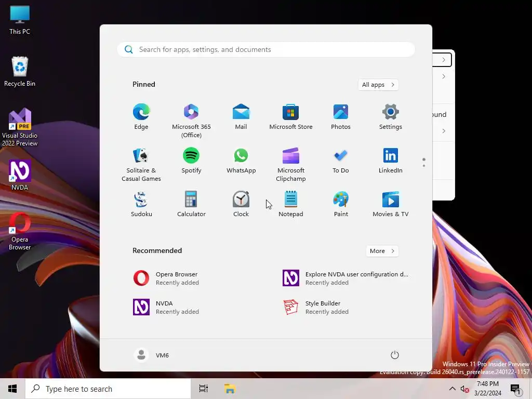Click taskbar 'Type here to search' box

(108, 389)
